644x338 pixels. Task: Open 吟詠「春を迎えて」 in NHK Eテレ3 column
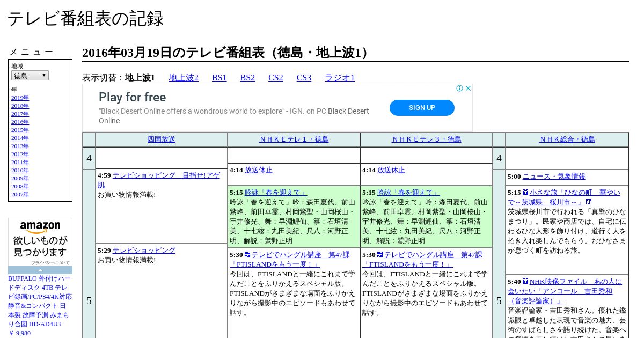[408, 193]
